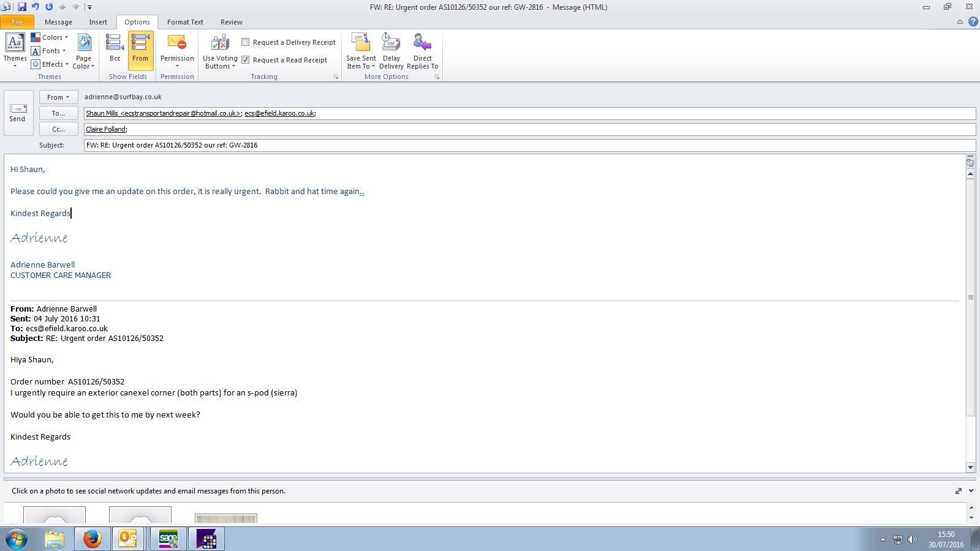Click the Cc... button
Viewport: 980px width, 551px height.
(58, 129)
